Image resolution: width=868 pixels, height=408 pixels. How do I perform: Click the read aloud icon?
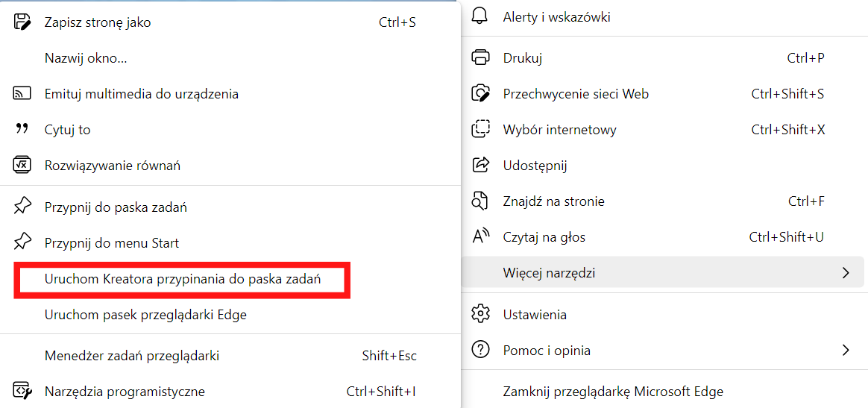tap(480, 237)
